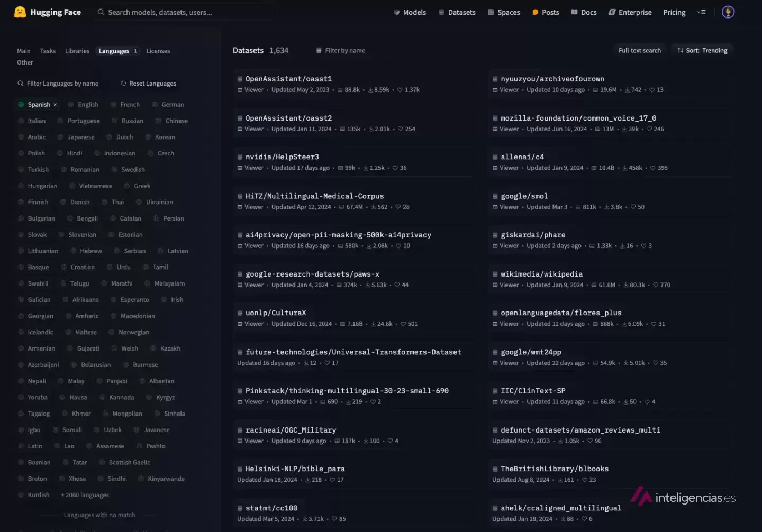The image size is (762, 532).
Task: Click the dataset icon beside nvidia/HelpSteer3
Action: tap(240, 157)
